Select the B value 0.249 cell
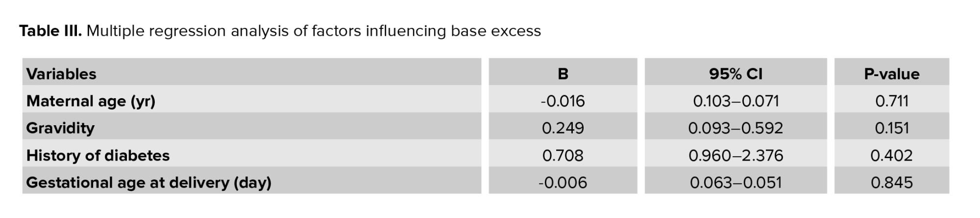 (563, 128)
